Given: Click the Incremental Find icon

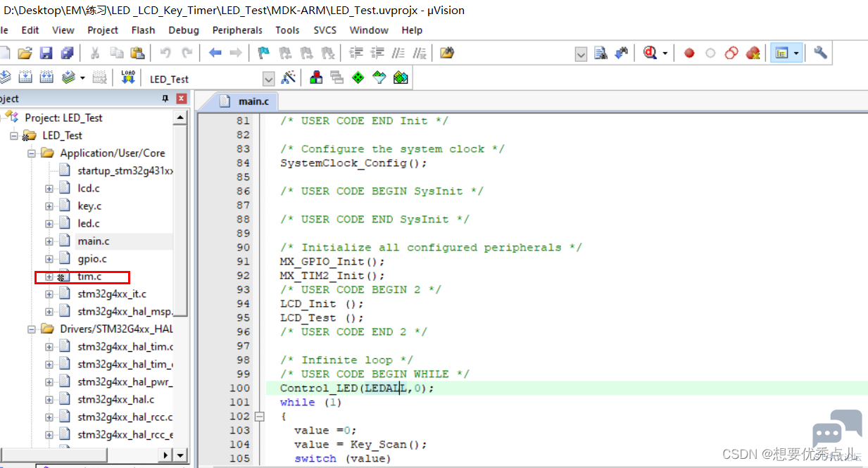Looking at the screenshot, I should [621, 53].
